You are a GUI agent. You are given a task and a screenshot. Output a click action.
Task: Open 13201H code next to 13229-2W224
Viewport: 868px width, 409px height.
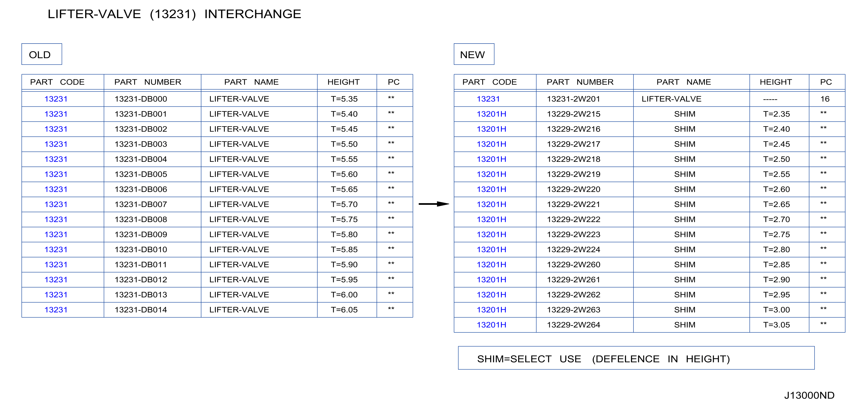[491, 250]
